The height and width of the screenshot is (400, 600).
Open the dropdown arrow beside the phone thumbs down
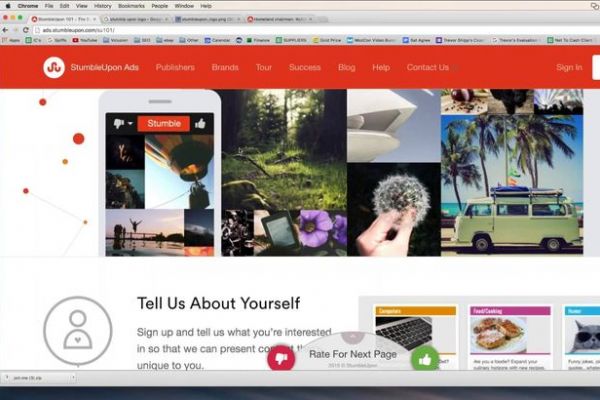pos(130,123)
